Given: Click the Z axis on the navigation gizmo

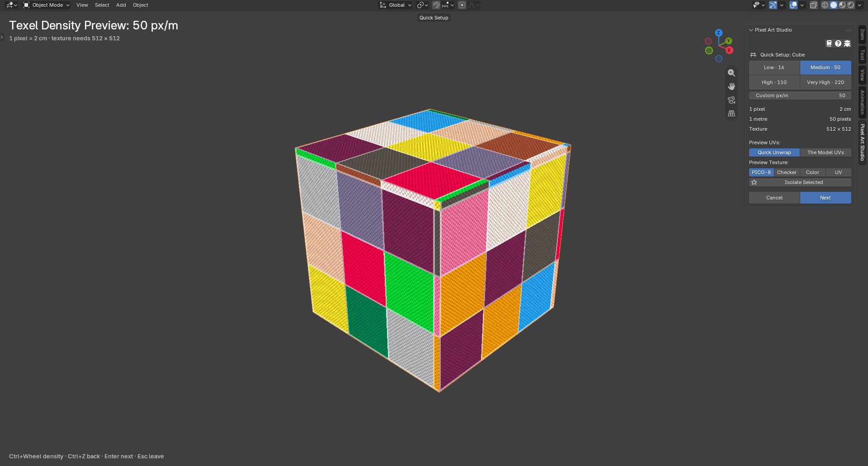Looking at the screenshot, I should click(x=718, y=33).
